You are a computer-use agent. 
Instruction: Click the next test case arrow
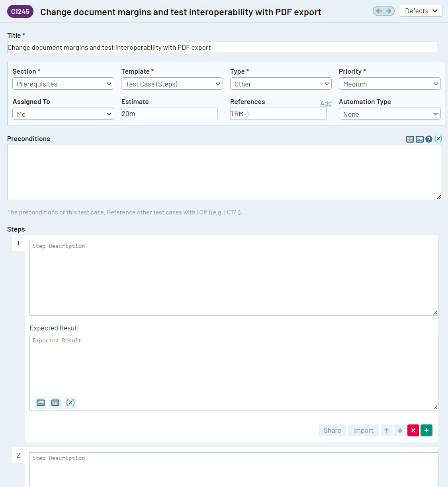point(389,11)
